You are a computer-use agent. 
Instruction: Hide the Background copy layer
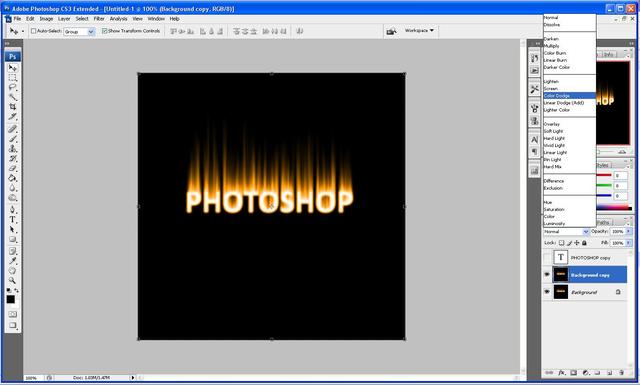tap(547, 275)
